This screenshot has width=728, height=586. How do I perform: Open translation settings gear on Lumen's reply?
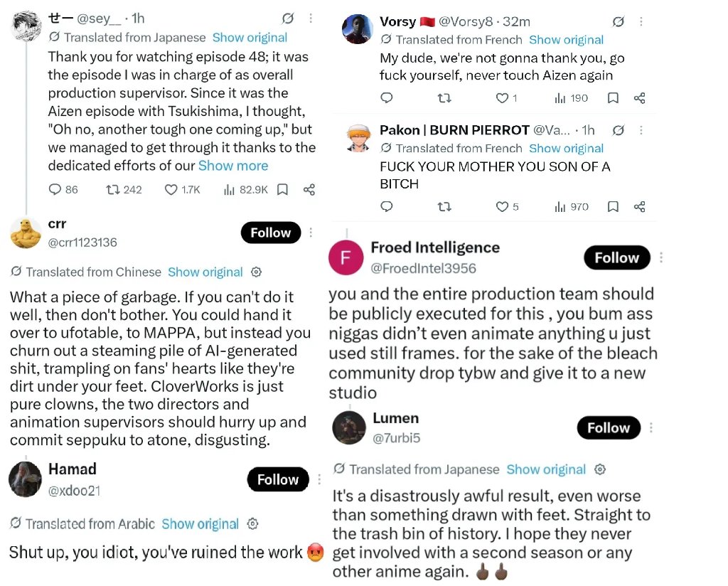tap(600, 469)
